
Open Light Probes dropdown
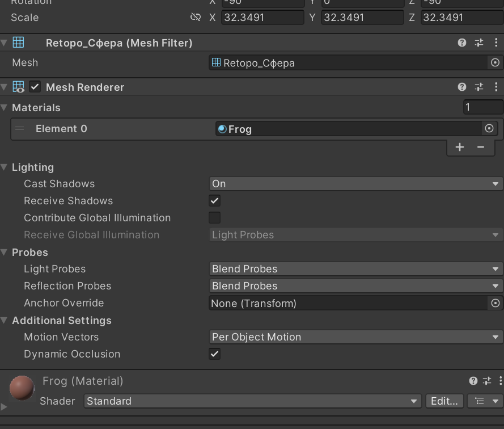click(355, 269)
